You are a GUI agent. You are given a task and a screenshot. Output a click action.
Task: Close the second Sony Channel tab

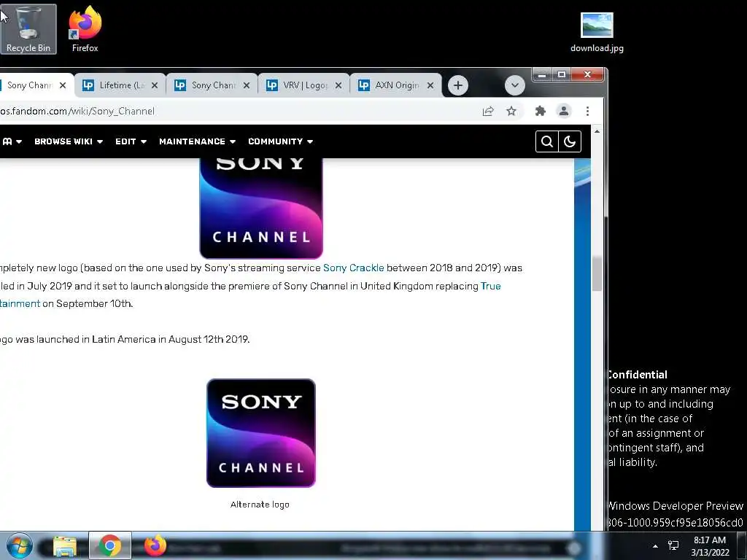tap(247, 85)
